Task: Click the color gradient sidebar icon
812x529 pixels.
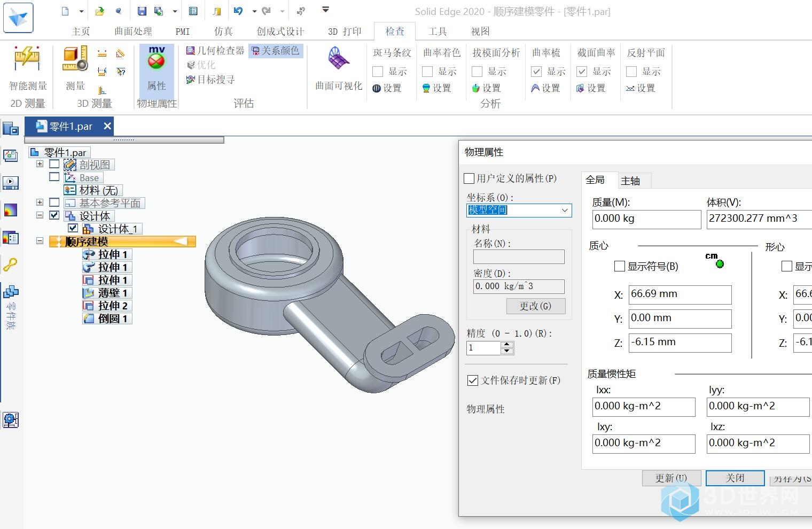Action: (10, 210)
